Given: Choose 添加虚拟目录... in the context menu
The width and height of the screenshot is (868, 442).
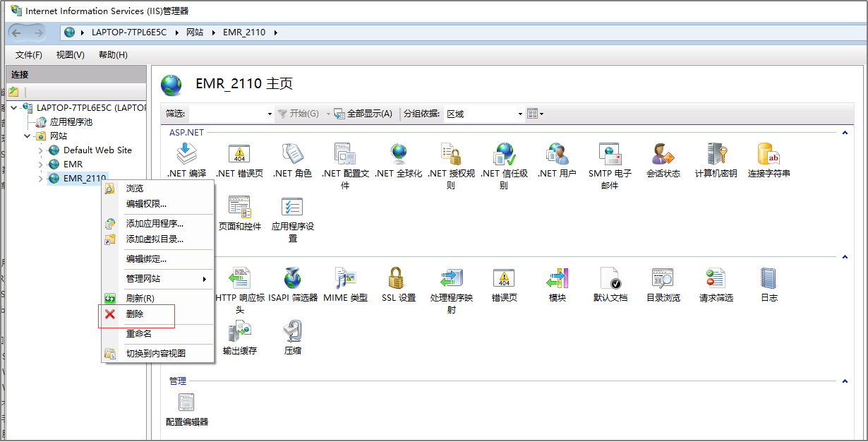Looking at the screenshot, I should point(157,239).
